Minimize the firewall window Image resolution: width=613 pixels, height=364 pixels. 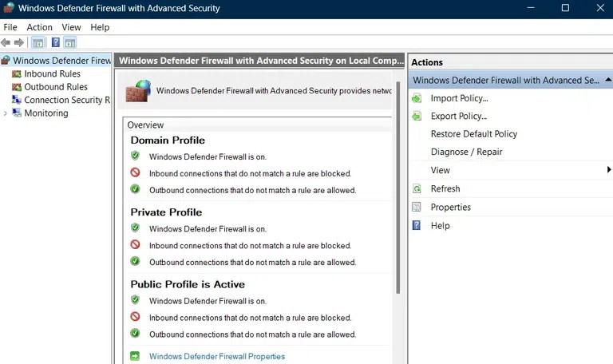tap(531, 8)
